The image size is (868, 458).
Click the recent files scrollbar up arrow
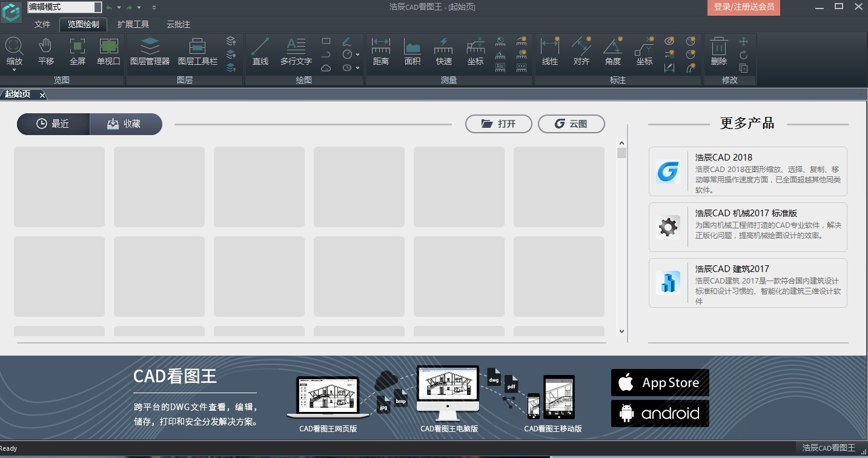point(621,143)
